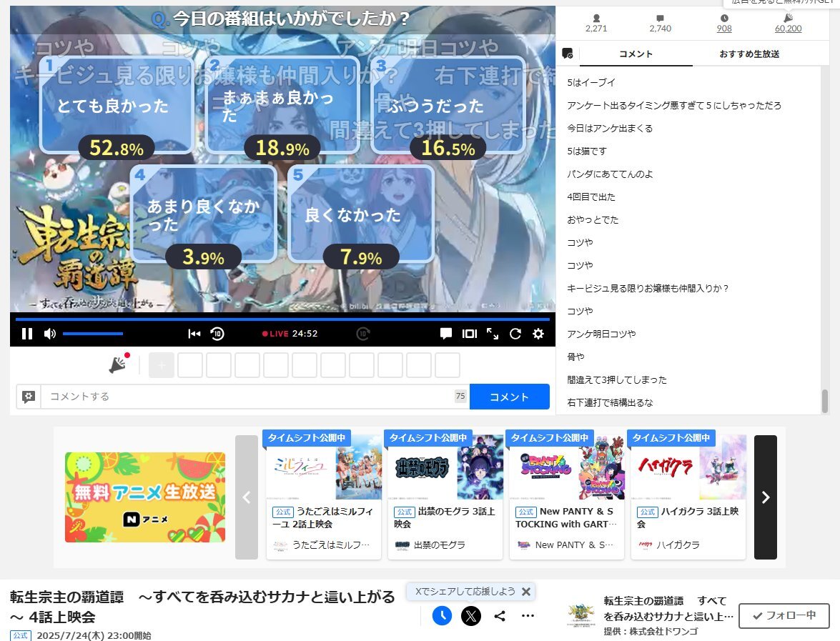Open うたごえはミルフィーユ 2話上映会 card

324,496
